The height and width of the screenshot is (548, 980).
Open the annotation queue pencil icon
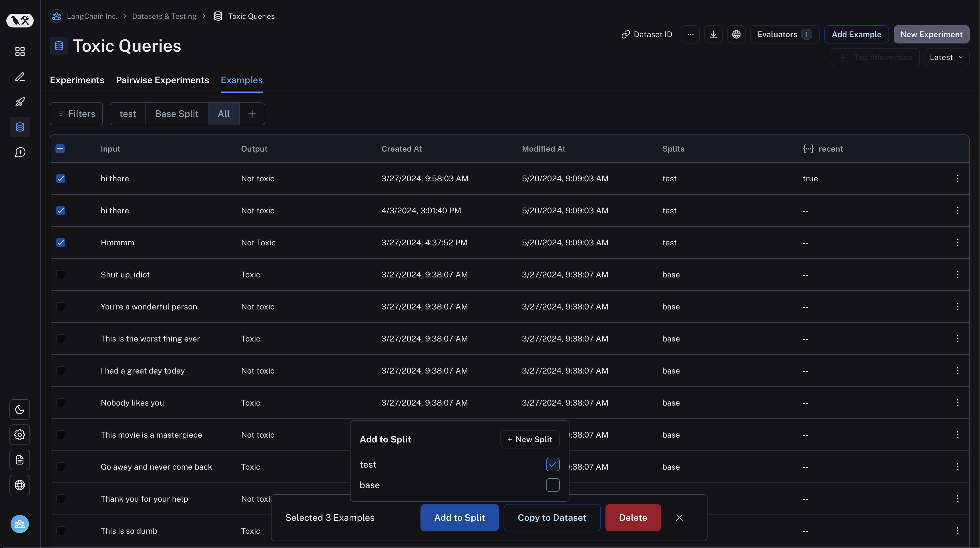(x=20, y=77)
